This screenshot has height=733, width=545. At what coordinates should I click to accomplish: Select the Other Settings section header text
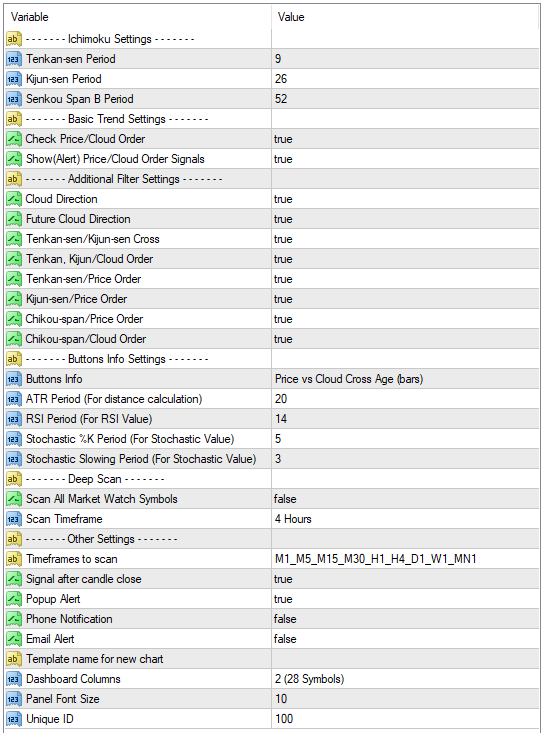(101, 539)
